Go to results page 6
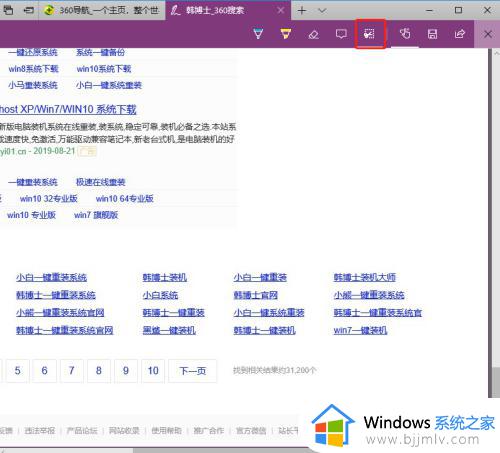Image resolution: width=500 pixels, height=453 pixels. (x=44, y=371)
